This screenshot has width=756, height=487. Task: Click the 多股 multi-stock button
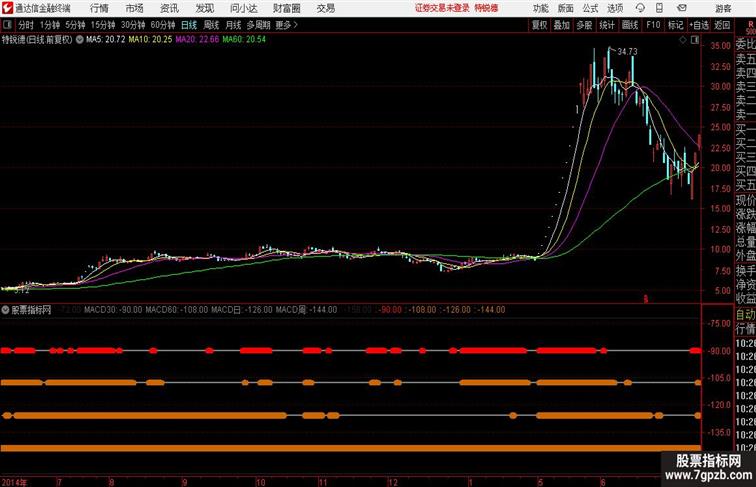point(584,25)
